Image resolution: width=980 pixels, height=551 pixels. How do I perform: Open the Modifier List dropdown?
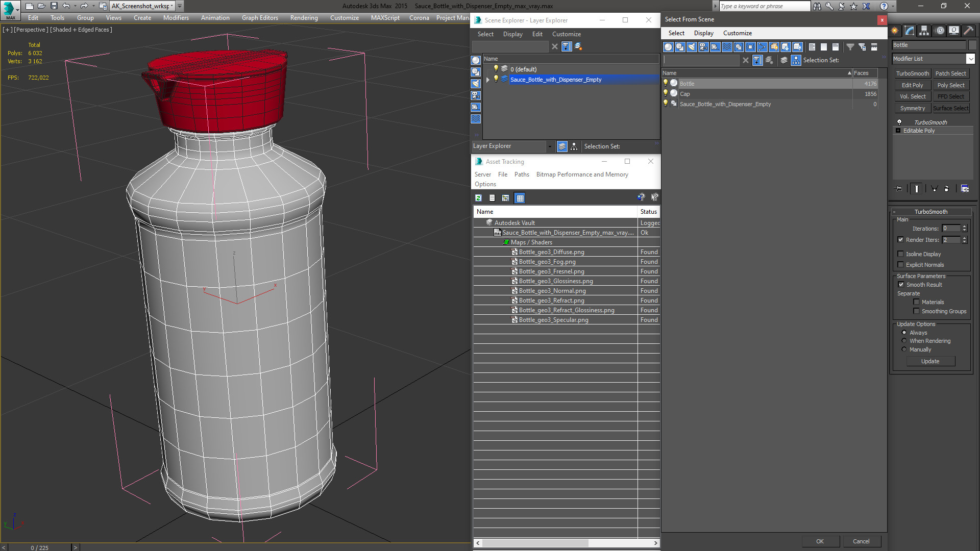(x=970, y=59)
